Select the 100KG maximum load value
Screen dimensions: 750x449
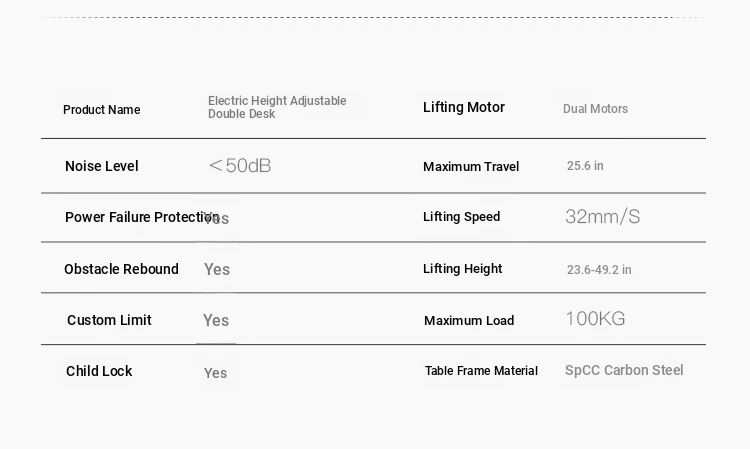[595, 318]
